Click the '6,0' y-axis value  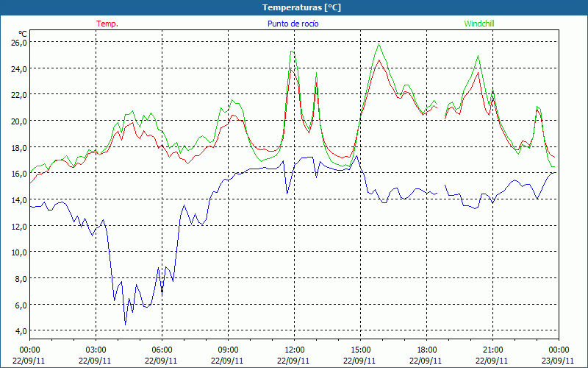pos(21,305)
